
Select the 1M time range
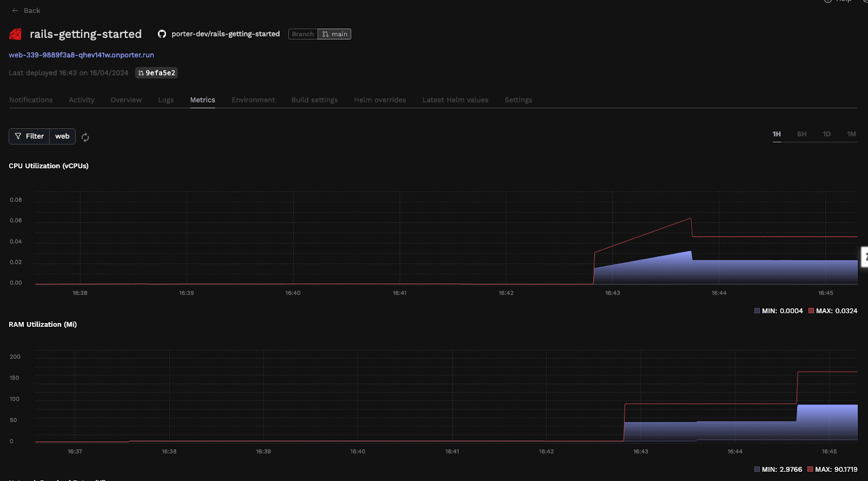tap(852, 134)
